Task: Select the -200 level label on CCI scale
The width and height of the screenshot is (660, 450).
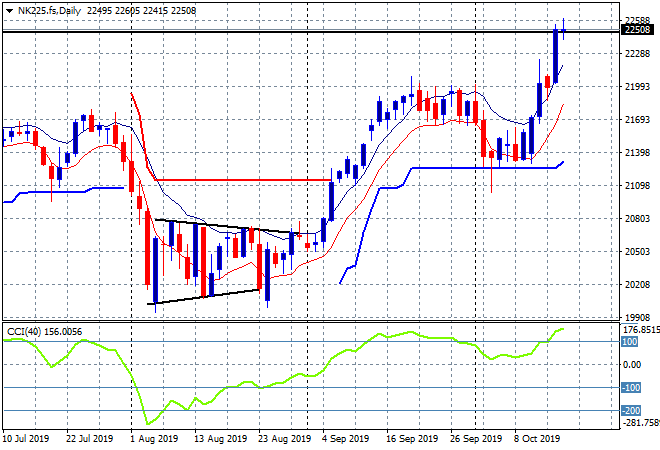Action: [x=631, y=410]
